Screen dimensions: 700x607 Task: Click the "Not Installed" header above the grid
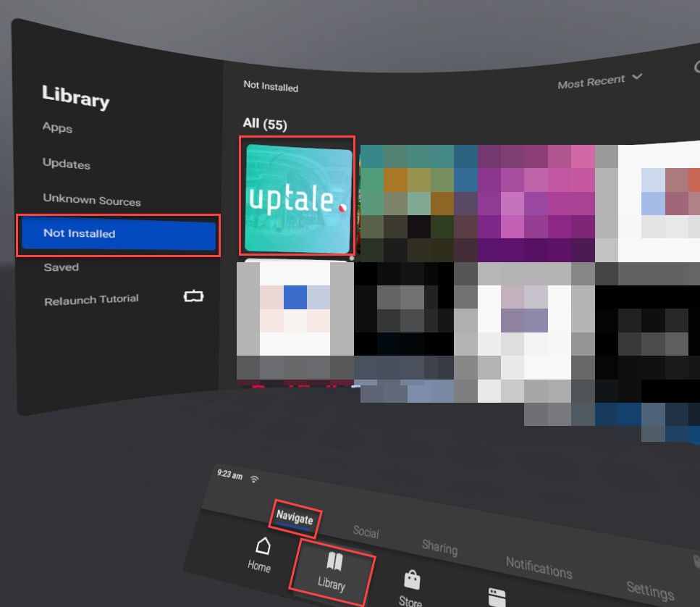(271, 85)
